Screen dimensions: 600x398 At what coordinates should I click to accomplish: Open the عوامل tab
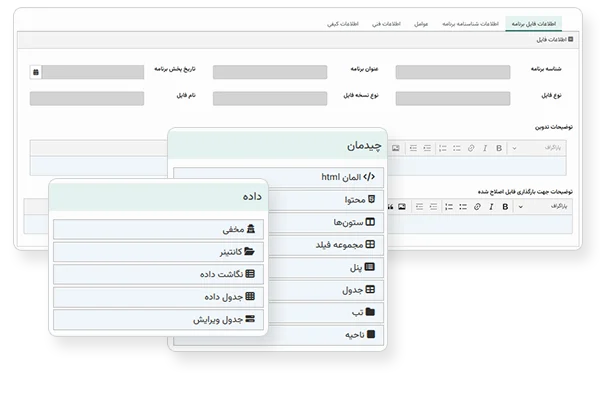coord(421,24)
